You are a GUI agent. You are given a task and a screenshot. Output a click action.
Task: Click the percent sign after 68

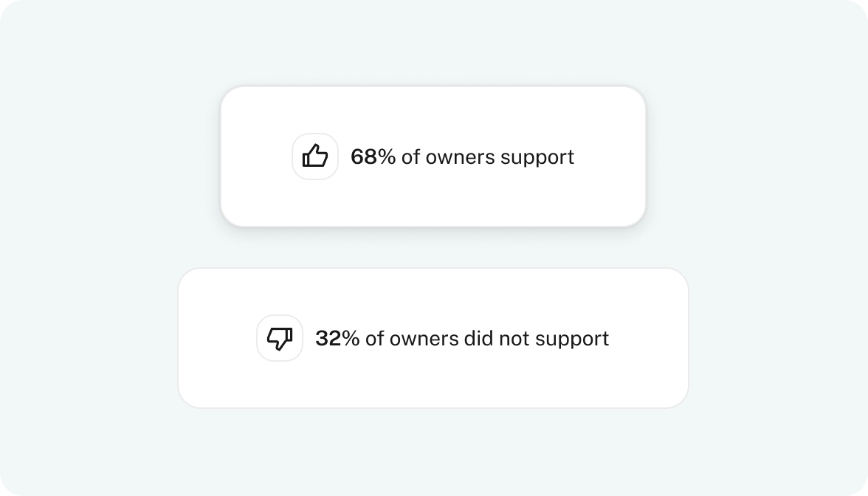387,156
